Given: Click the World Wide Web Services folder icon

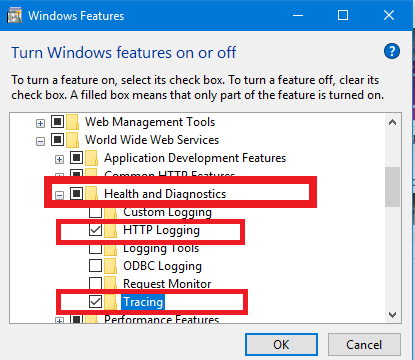Looking at the screenshot, I should point(72,140).
